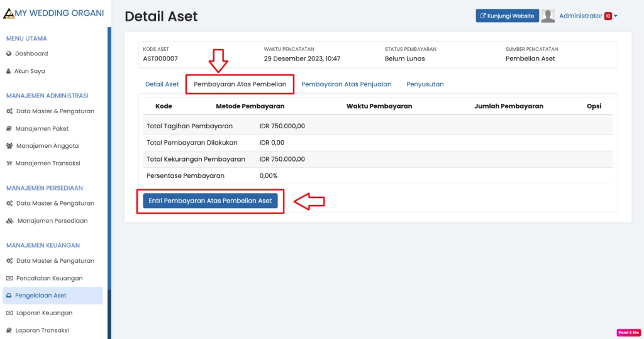The image size is (644, 339).
Task: Click the sidebar vertical scrollbar
Action: (x=109, y=157)
